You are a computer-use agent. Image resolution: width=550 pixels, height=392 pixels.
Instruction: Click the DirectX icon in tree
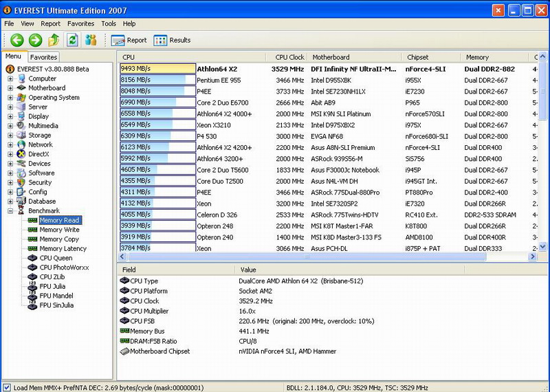point(21,154)
